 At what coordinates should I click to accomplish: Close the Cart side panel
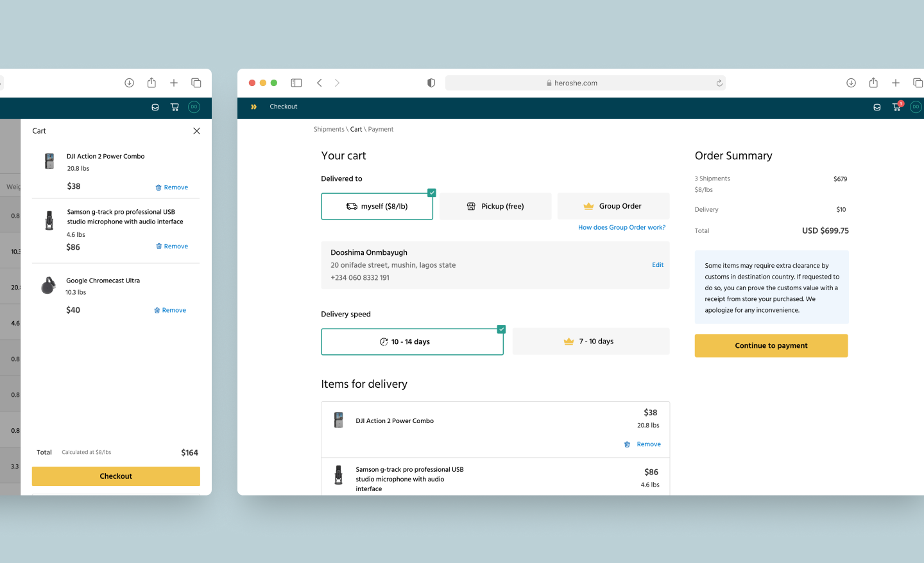196,131
